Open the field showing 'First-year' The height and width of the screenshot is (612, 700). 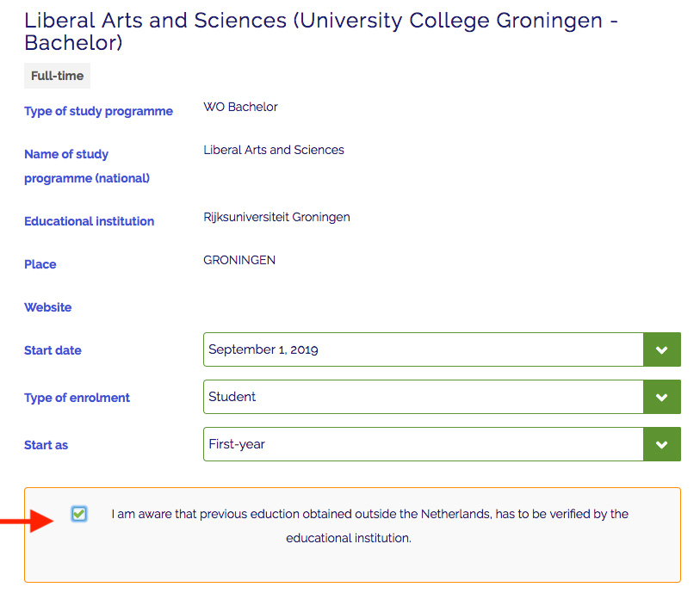click(423, 444)
